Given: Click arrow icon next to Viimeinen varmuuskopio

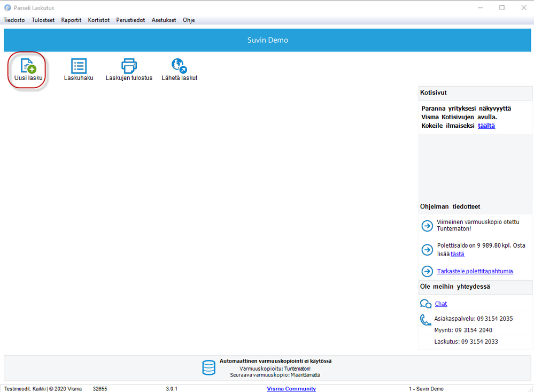Looking at the screenshot, I should click(427, 226).
